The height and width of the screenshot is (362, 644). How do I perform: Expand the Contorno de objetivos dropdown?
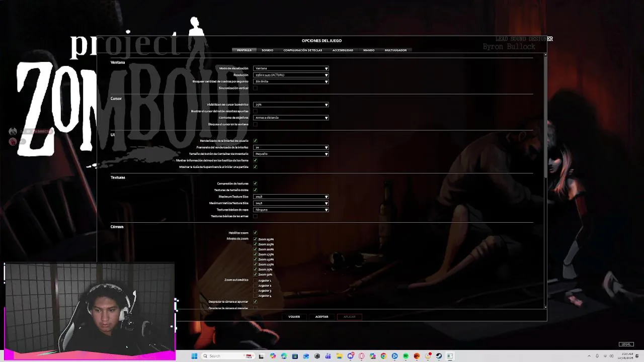click(x=291, y=118)
